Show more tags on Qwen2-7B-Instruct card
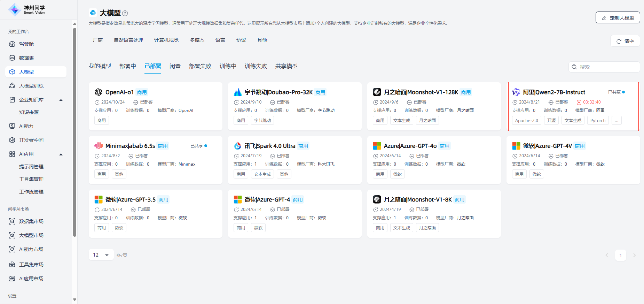The height and width of the screenshot is (304, 644). pyautogui.click(x=616, y=121)
